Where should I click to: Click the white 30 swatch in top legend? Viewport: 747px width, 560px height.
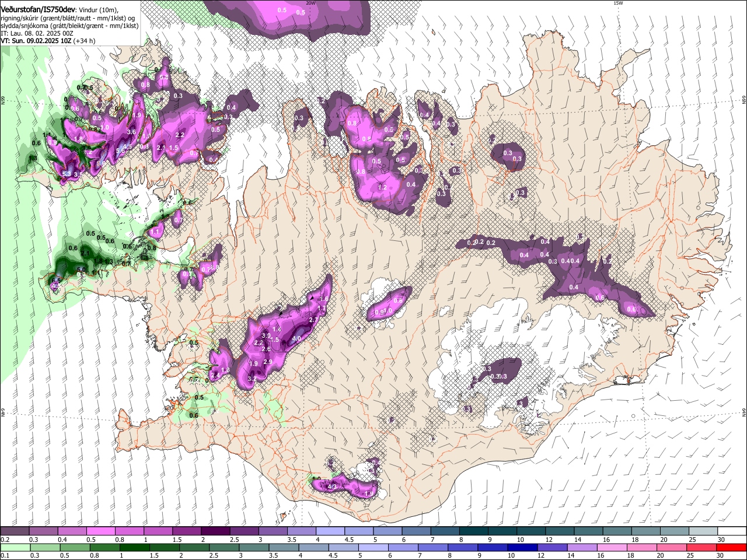pos(732,531)
